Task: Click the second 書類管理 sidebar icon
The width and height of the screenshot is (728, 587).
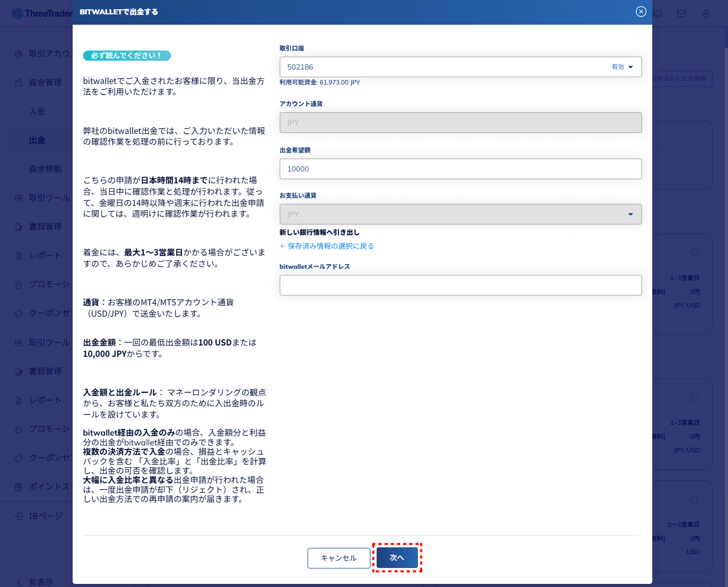Action: [19, 371]
